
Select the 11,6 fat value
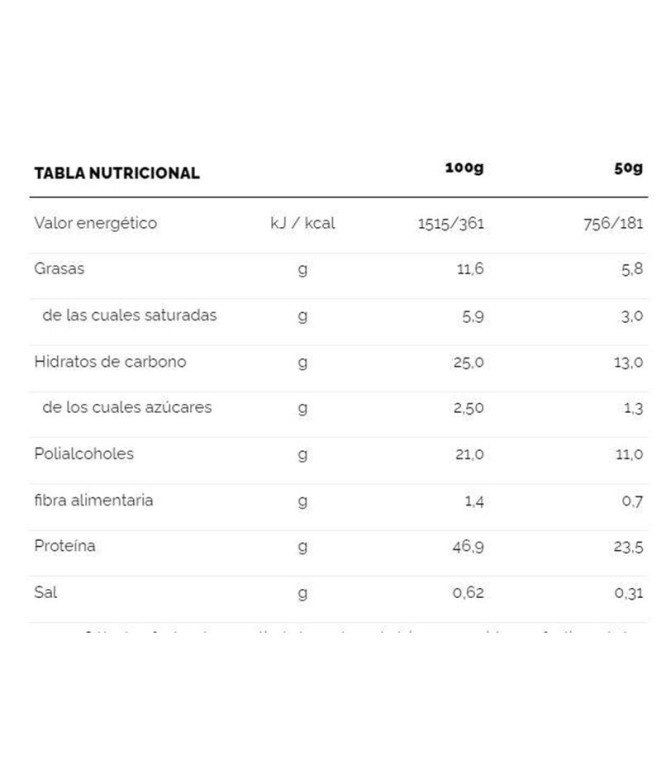468,270
